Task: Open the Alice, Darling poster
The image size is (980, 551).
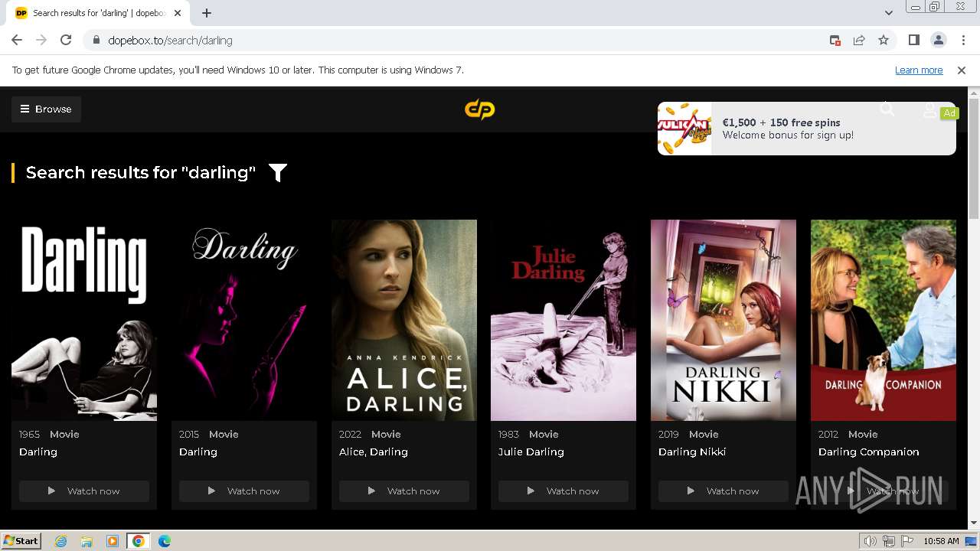Action: pyautogui.click(x=404, y=320)
